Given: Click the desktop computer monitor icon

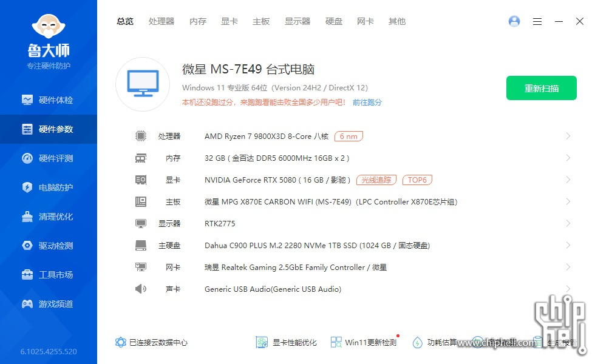Looking at the screenshot, I should click(143, 84).
